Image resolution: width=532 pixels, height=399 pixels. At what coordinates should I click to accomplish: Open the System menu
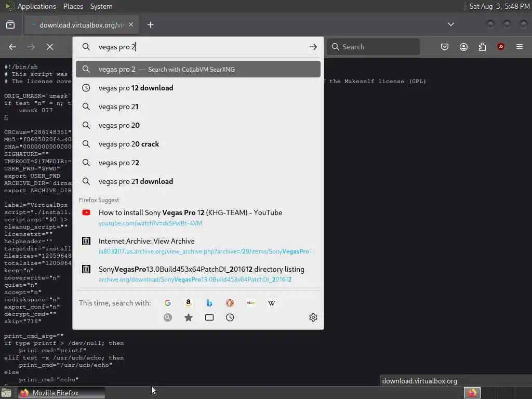coord(101,6)
